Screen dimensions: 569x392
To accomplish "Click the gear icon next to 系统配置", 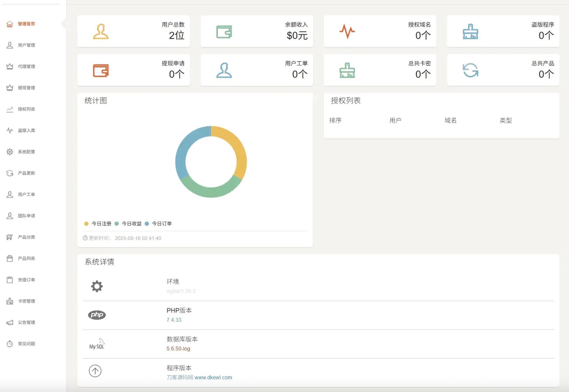I will [9, 152].
